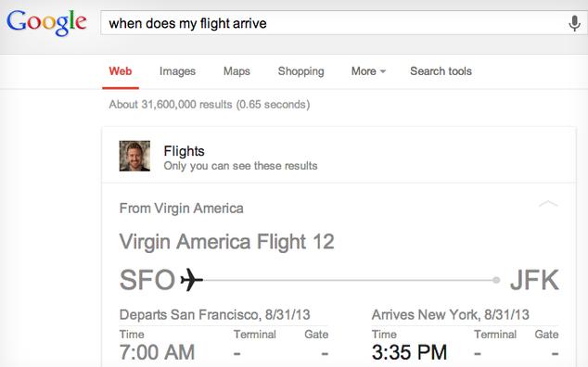
Task: Click the 3:35 PM arrival time
Action: pyautogui.click(x=410, y=352)
